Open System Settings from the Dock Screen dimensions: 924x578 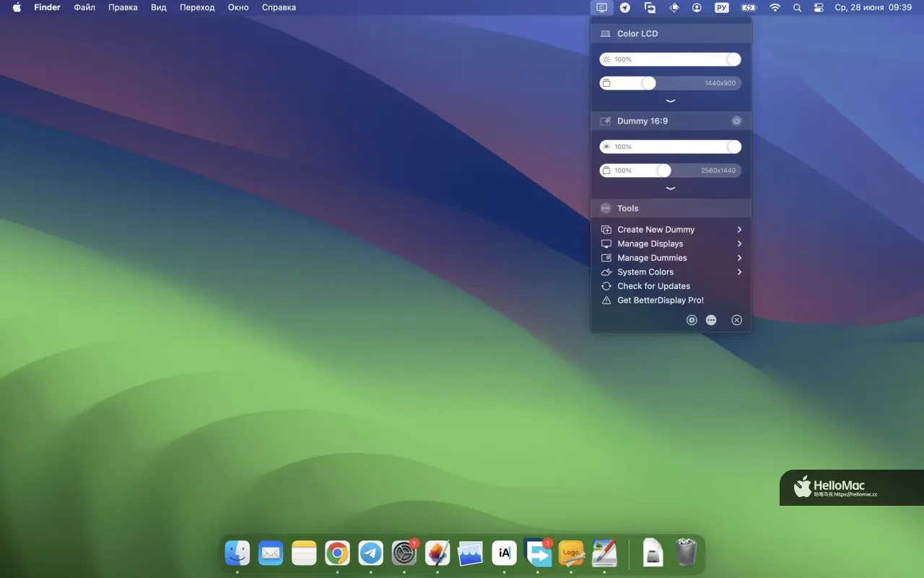[404, 553]
